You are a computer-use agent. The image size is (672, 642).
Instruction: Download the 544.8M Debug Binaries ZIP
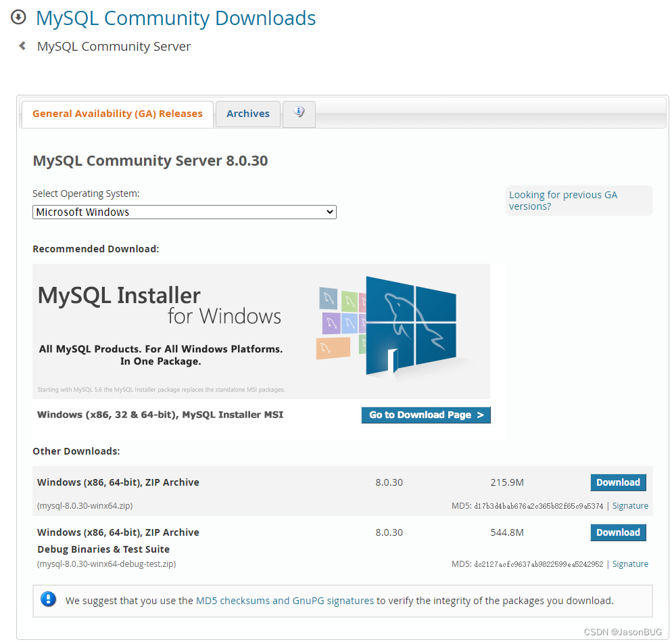(618, 532)
